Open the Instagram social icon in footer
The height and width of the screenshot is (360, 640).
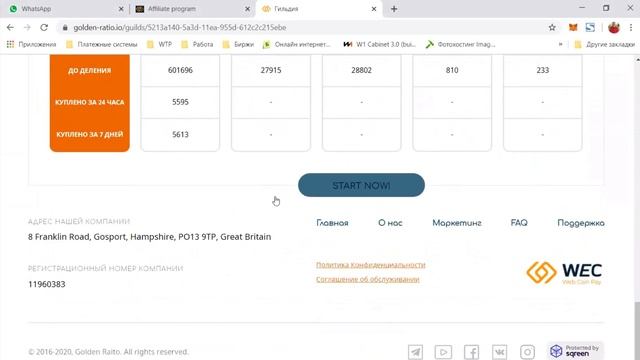pos(527,351)
